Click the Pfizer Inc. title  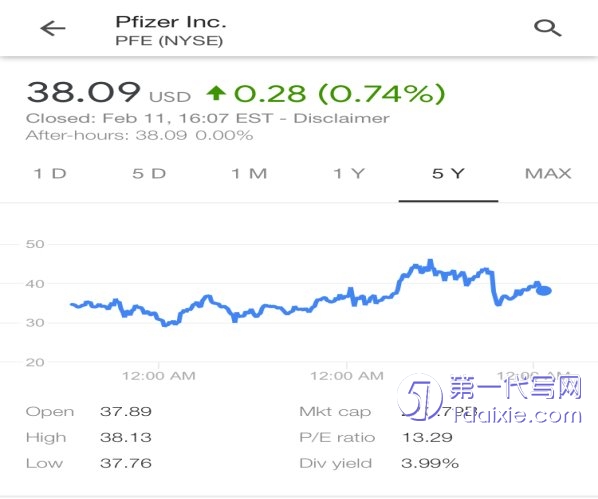tap(171, 22)
